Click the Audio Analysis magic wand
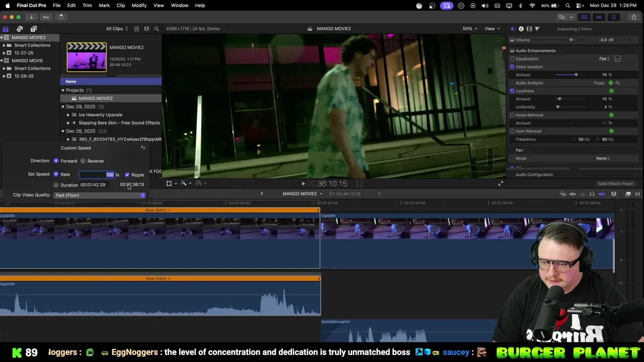The height and width of the screenshot is (362, 644). tap(617, 83)
